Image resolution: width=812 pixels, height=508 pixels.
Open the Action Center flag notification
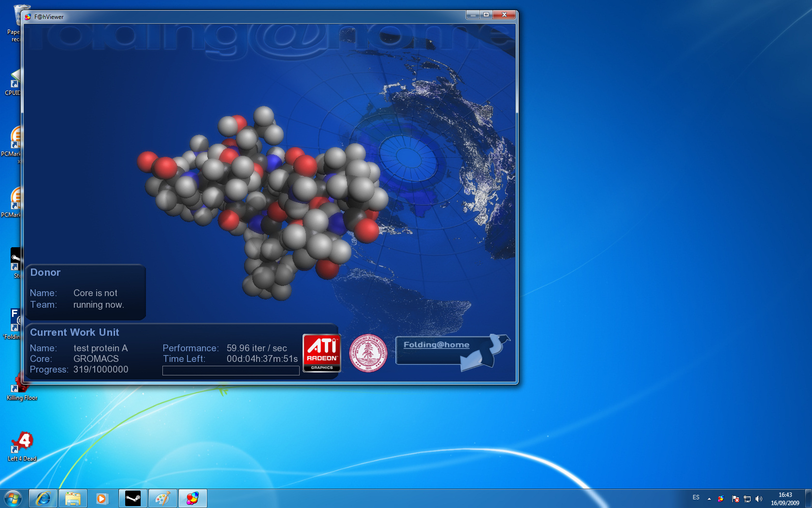click(735, 498)
